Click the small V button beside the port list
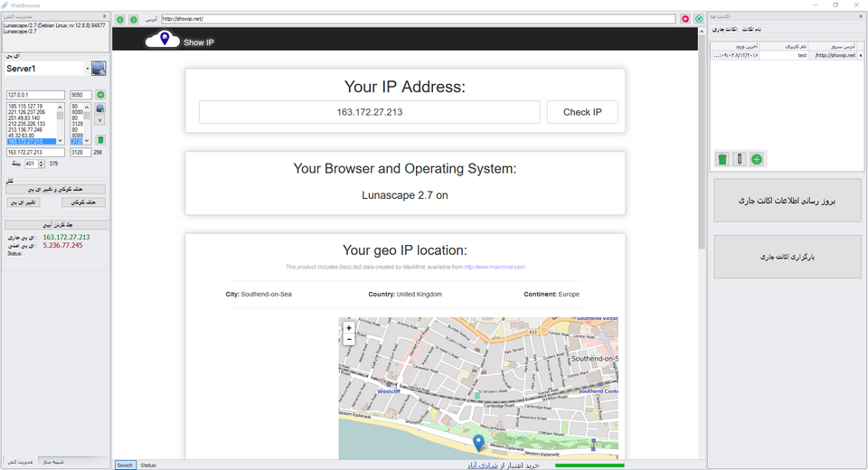The width and height of the screenshot is (868, 470). pos(100,120)
